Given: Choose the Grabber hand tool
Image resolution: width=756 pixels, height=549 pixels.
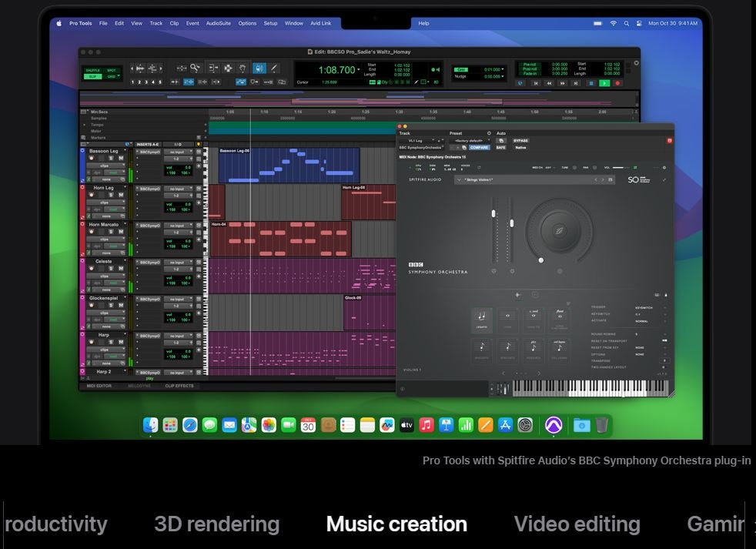Looking at the screenshot, I should coord(243,69).
